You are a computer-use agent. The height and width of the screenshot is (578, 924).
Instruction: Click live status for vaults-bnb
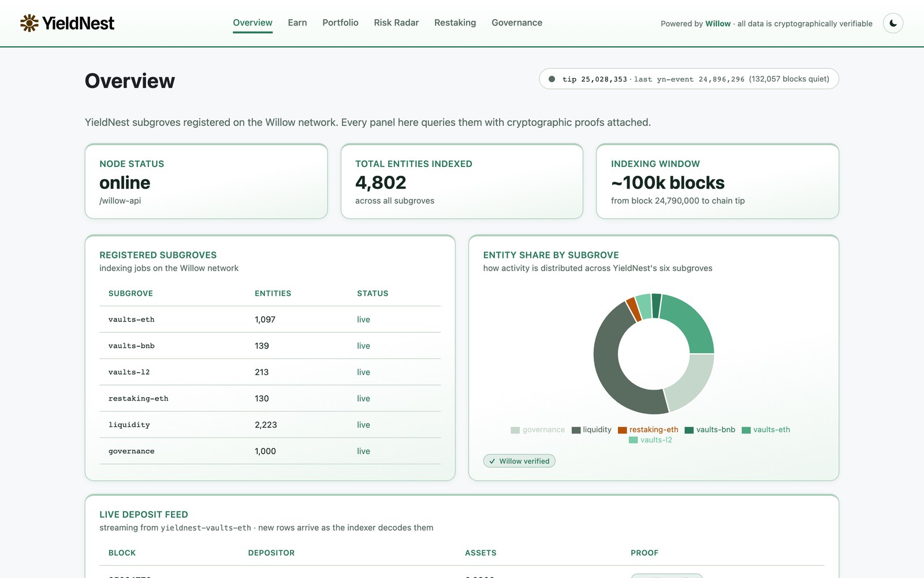point(363,346)
